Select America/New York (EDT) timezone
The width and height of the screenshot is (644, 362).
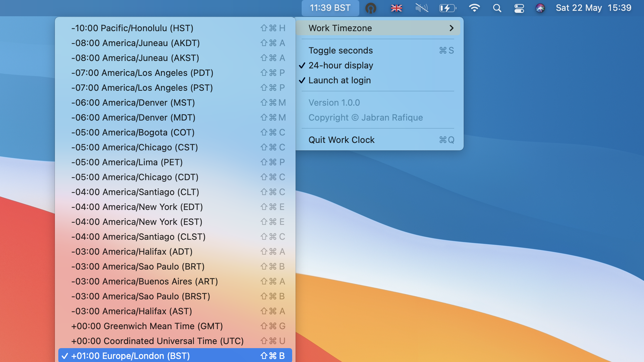point(137,207)
